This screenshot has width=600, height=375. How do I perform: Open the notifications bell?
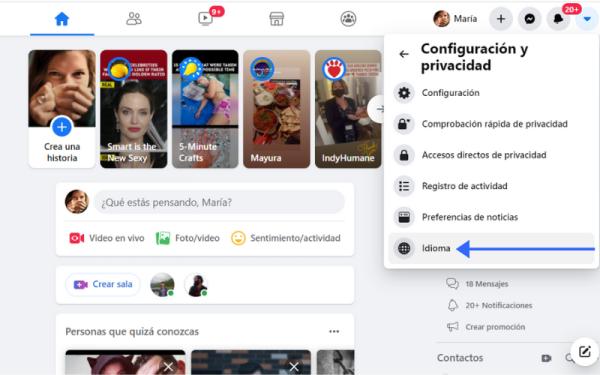pos(558,19)
